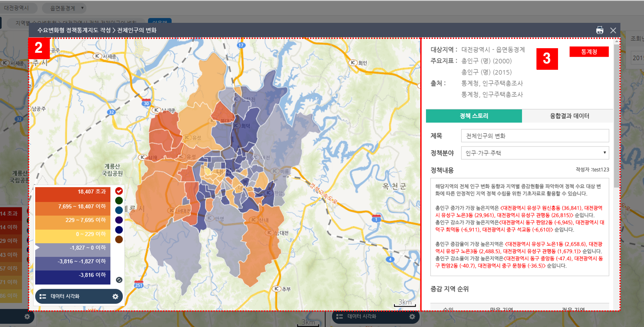The width and height of the screenshot is (644, 327).
Task: Open the 정책분야 dropdown
Action: tap(535, 153)
